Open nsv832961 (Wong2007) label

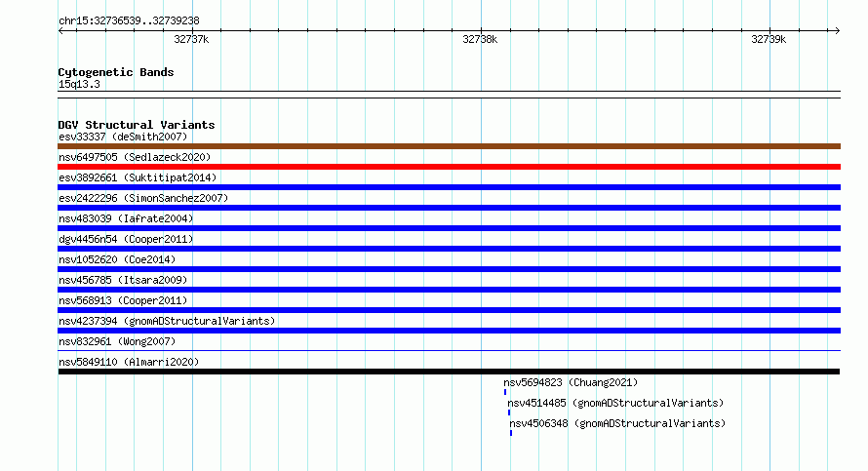click(x=117, y=341)
